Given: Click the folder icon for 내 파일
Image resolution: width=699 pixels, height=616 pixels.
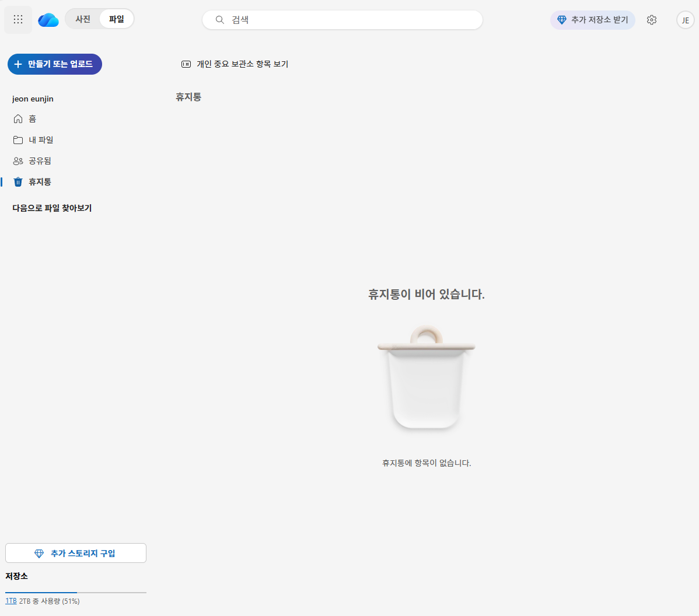Looking at the screenshot, I should (x=18, y=140).
